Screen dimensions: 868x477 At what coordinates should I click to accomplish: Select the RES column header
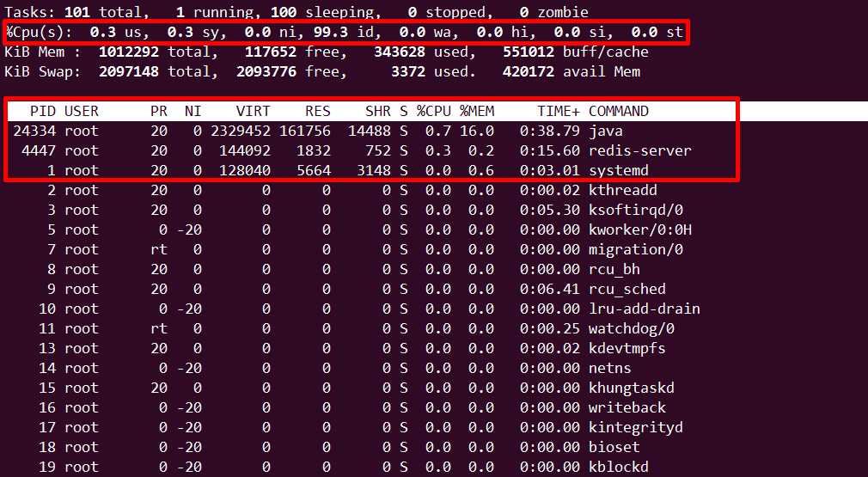pos(318,111)
